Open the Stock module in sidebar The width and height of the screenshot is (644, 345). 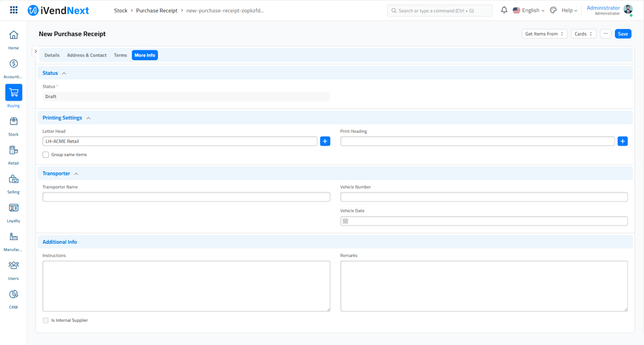click(x=14, y=121)
